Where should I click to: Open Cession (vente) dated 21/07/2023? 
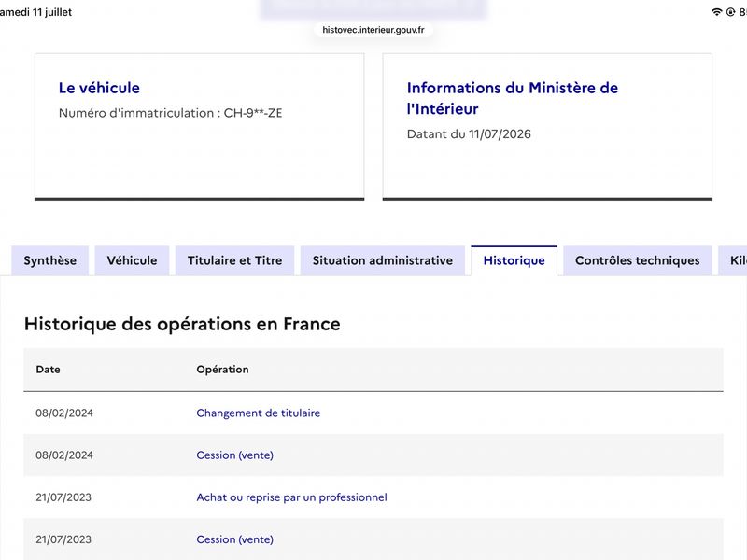(235, 539)
